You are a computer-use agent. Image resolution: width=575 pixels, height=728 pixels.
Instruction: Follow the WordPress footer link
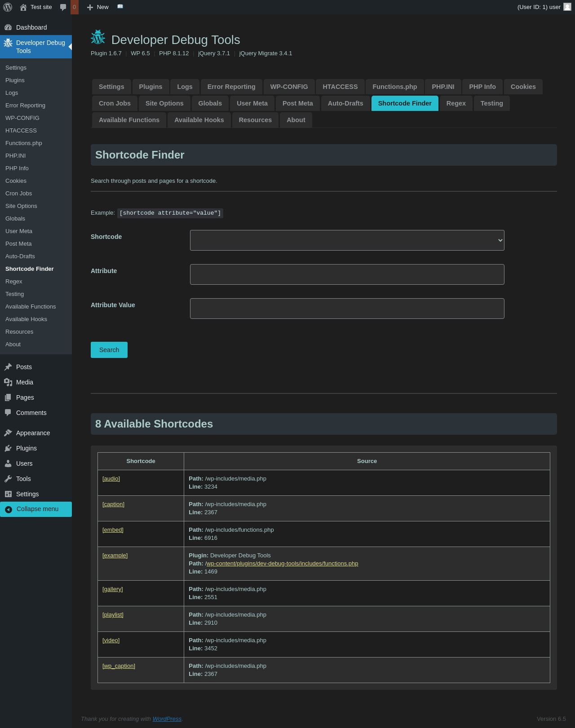point(167,719)
